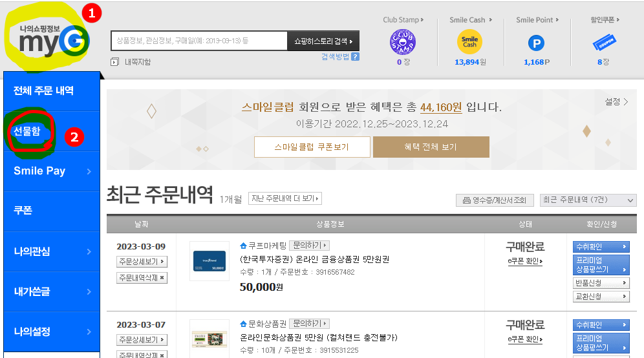This screenshot has width=644, height=358.
Task: Click the Smile Cash yellow icon
Action: click(469, 42)
